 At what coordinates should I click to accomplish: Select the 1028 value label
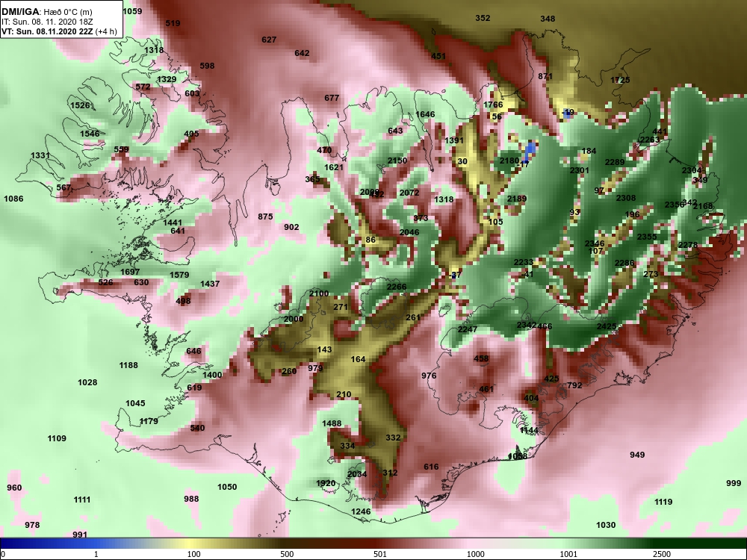87,382
